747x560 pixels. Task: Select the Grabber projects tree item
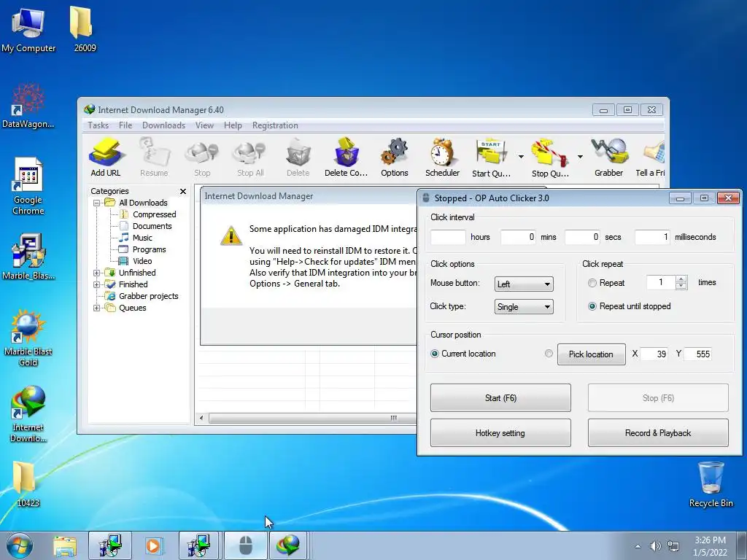[148, 296]
